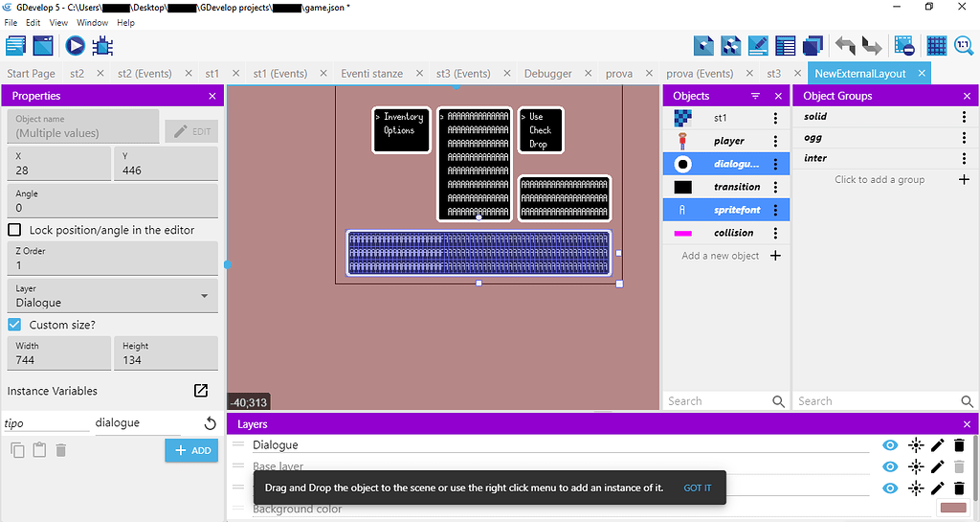Open the layers editor toolbar icon
Viewport: 980px width, 522px height.
click(813, 46)
